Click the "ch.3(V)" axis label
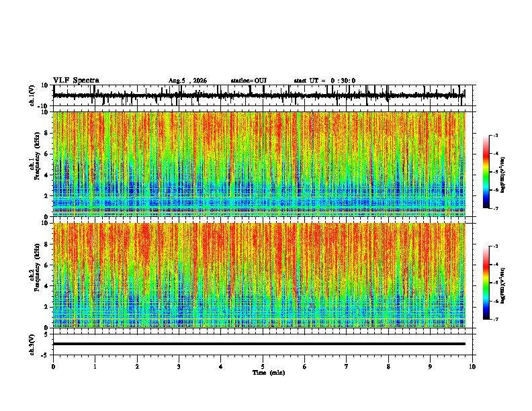532x411 pixels. coord(32,345)
